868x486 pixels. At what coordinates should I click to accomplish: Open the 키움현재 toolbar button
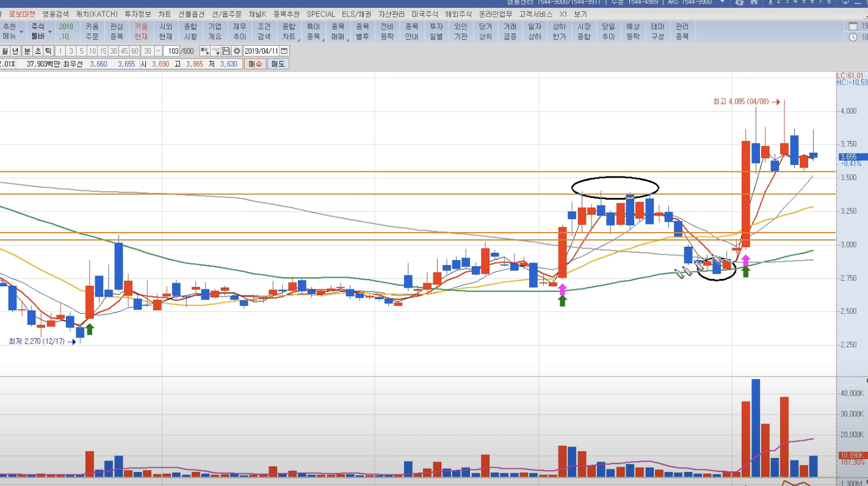pos(141,32)
